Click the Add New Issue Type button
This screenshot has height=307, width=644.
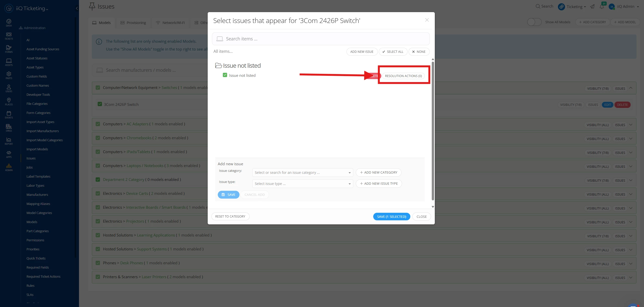tap(379, 183)
